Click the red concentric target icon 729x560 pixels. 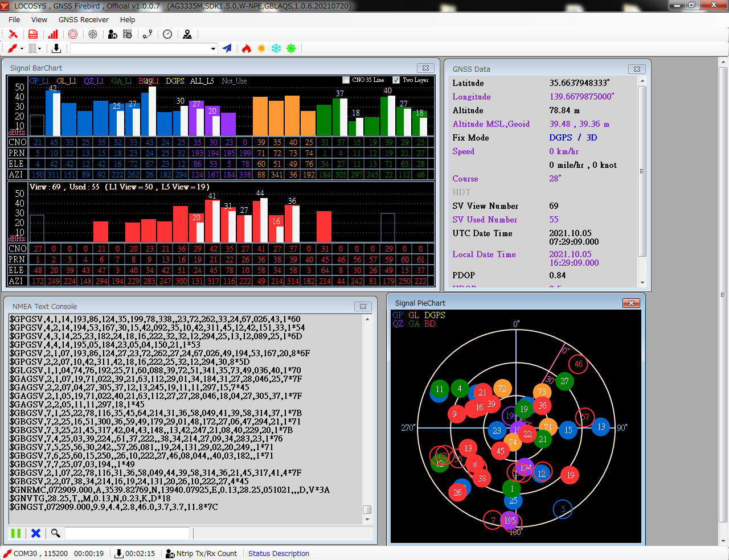coord(73,34)
